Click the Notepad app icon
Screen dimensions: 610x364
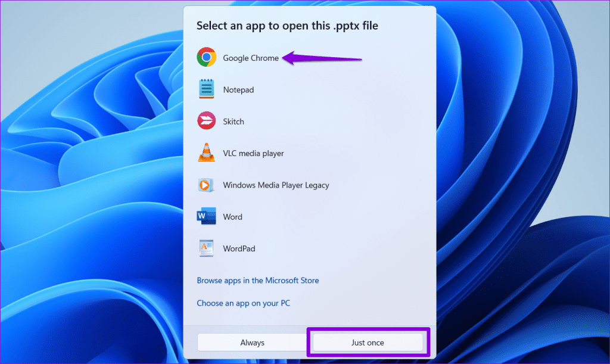coord(207,89)
